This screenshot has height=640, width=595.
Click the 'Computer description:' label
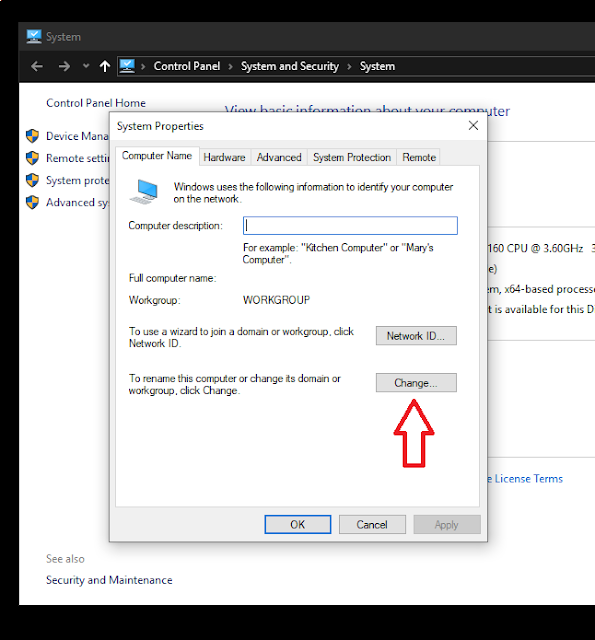[175, 226]
